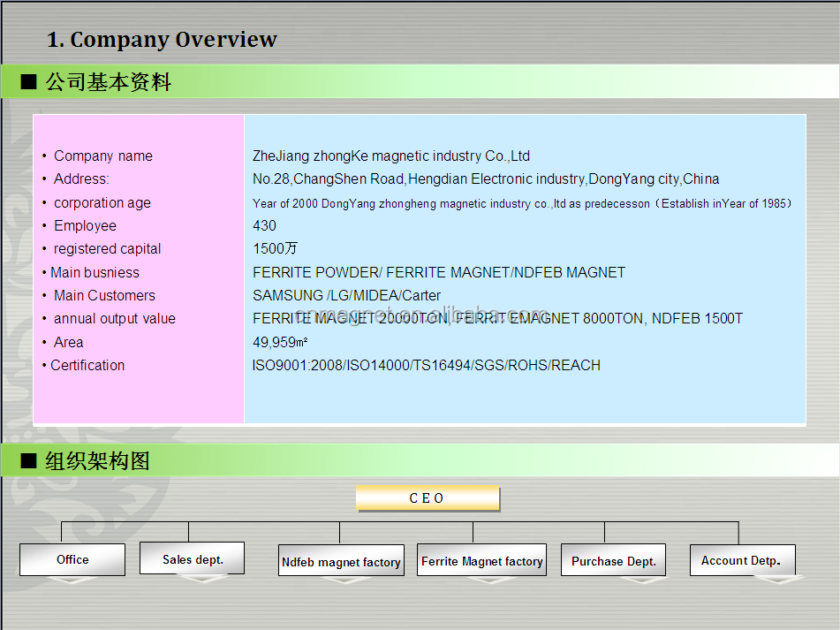The width and height of the screenshot is (840, 630).
Task: Select the "FERRITE POWDER/ FERRITE MAGNET/NDFEB MAGNET" line
Action: click(x=439, y=273)
